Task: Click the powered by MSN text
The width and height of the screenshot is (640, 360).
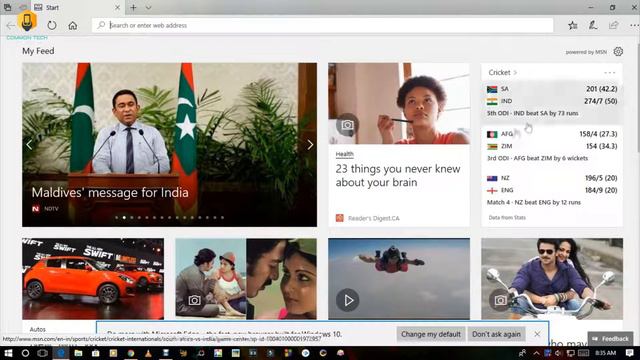Action: [586, 52]
